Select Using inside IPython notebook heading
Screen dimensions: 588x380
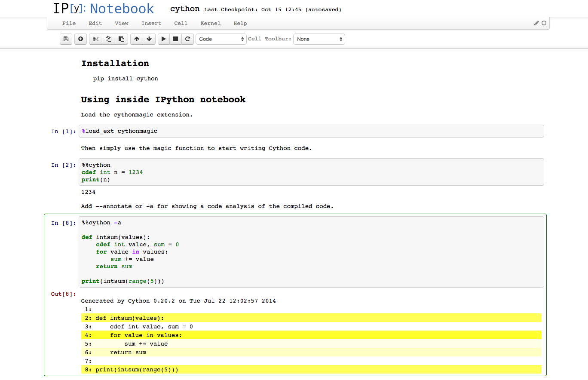163,100
